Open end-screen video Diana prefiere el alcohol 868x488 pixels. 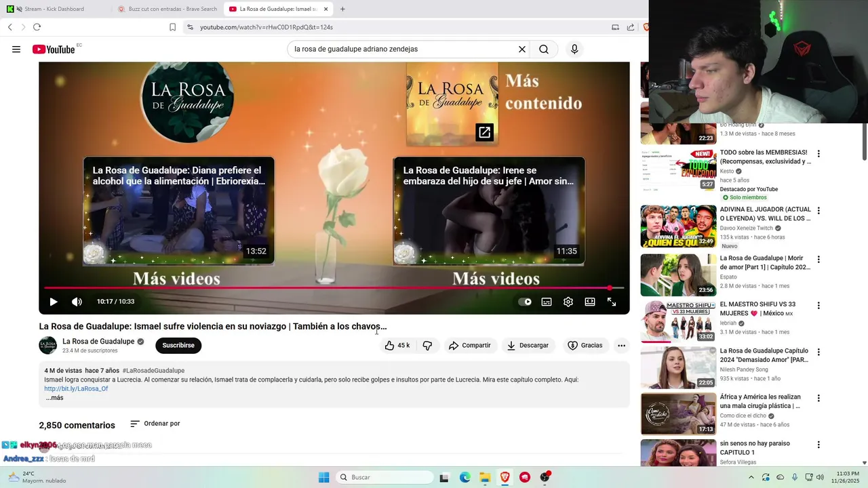179,211
